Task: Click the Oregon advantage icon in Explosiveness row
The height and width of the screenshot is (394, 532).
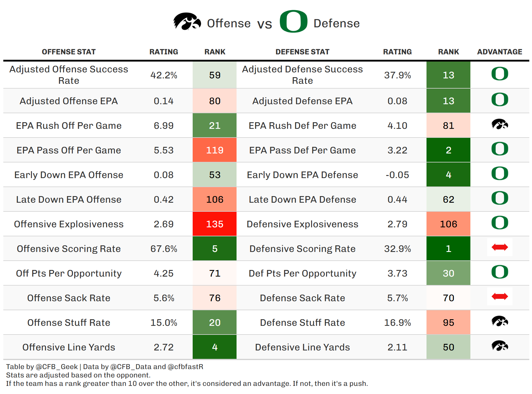Action: (x=500, y=223)
